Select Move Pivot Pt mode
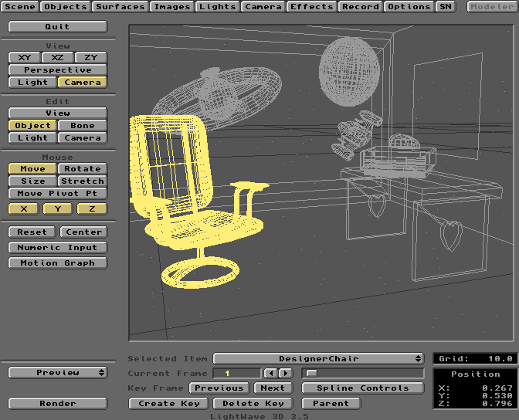This screenshot has width=519, height=420. [x=58, y=193]
